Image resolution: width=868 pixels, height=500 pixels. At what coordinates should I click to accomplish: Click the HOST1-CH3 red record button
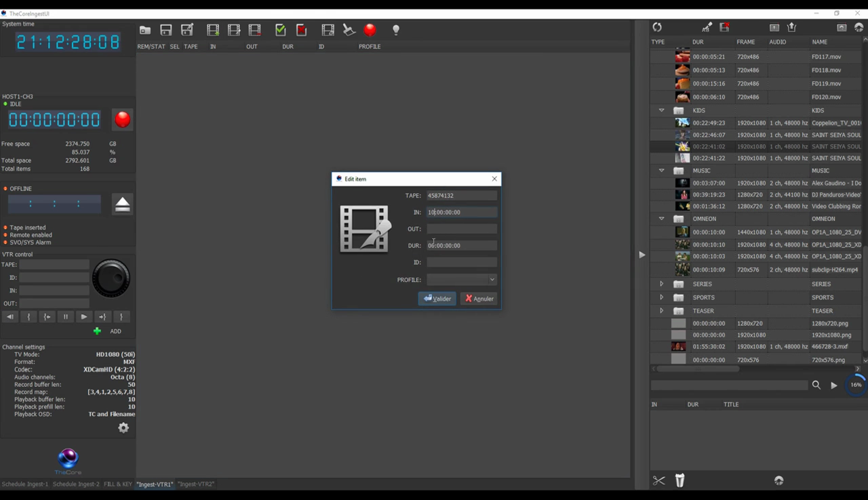click(122, 119)
